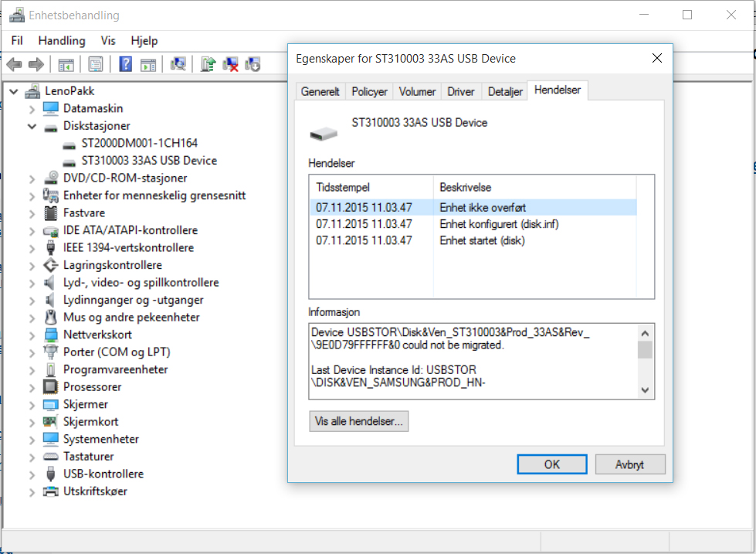Click inside the Informasjon text box
This screenshot has width=756, height=554.
[x=473, y=362]
